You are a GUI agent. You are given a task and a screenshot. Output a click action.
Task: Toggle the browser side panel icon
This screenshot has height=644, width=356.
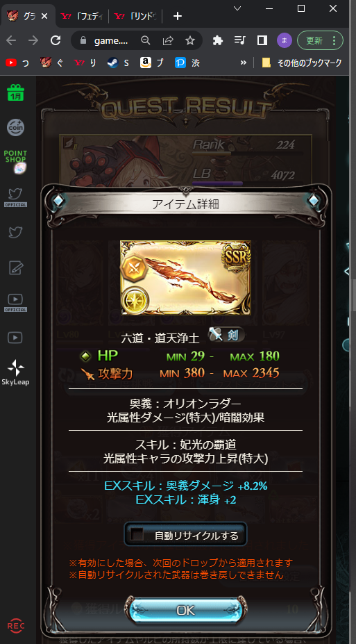point(262,40)
